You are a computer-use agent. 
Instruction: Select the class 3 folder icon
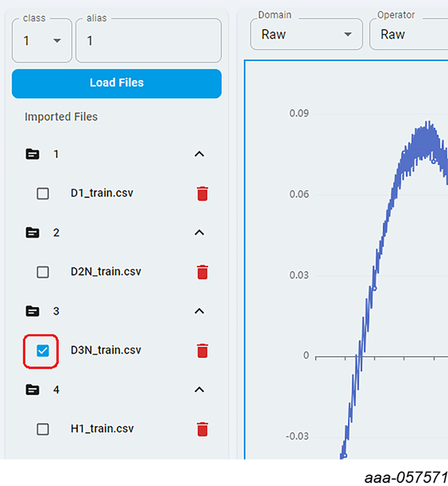pyautogui.click(x=32, y=311)
